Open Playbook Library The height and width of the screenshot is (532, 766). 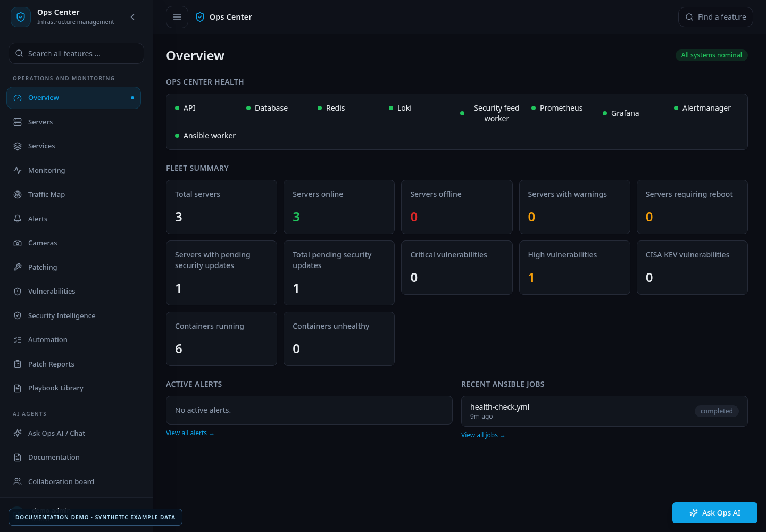click(x=73, y=388)
